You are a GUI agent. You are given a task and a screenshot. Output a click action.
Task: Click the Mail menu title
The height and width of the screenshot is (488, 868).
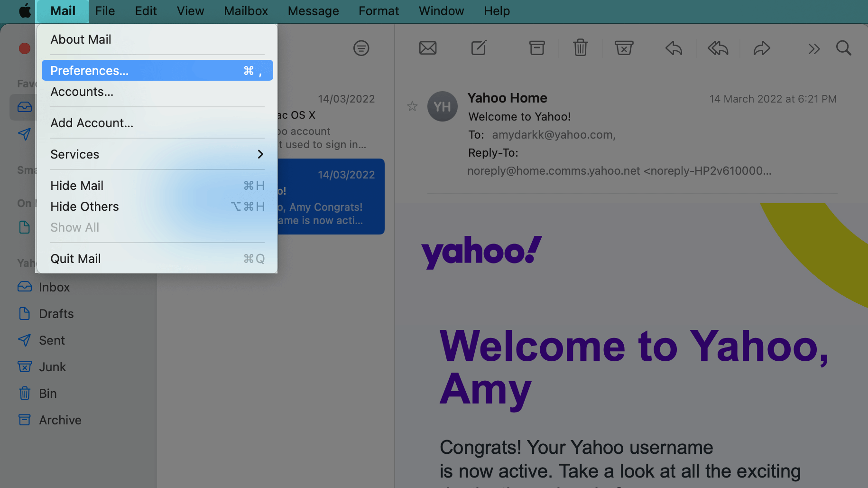point(63,11)
